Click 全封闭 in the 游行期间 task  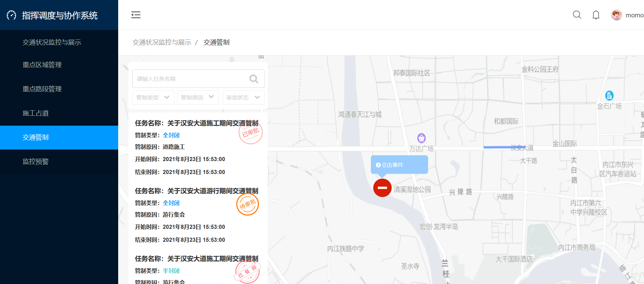171,203
